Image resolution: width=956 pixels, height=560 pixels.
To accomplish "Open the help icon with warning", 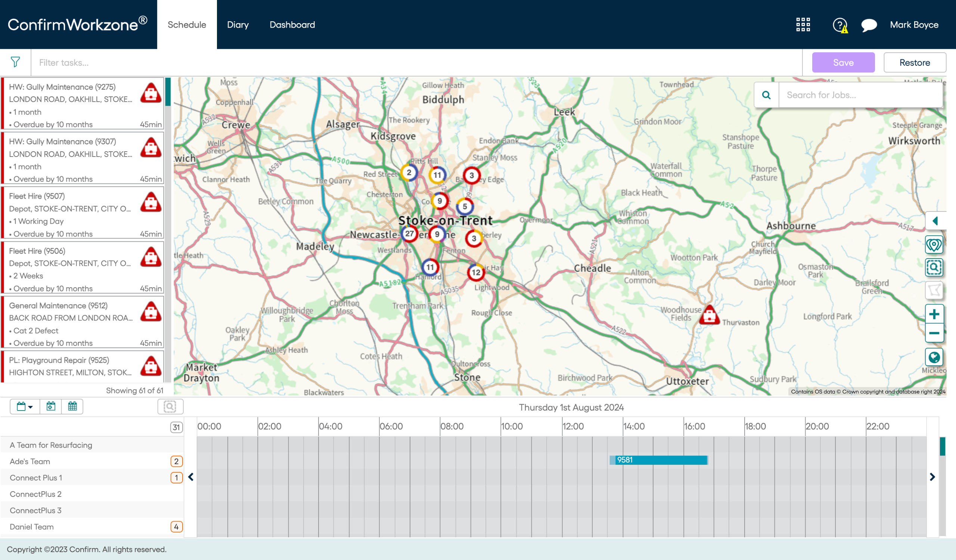I will (x=840, y=25).
